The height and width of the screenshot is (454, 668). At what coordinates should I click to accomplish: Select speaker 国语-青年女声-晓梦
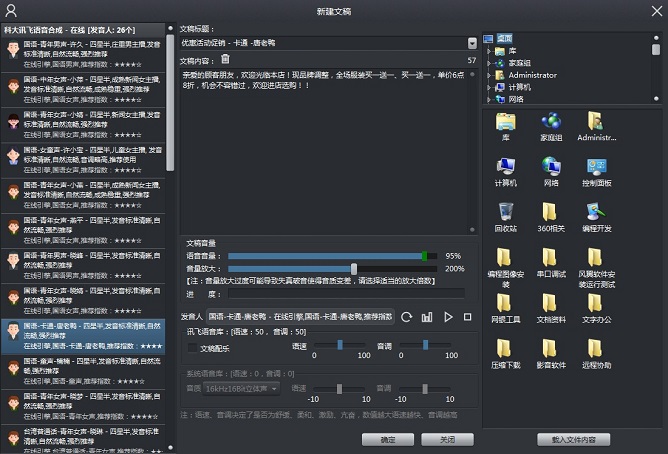click(83, 406)
